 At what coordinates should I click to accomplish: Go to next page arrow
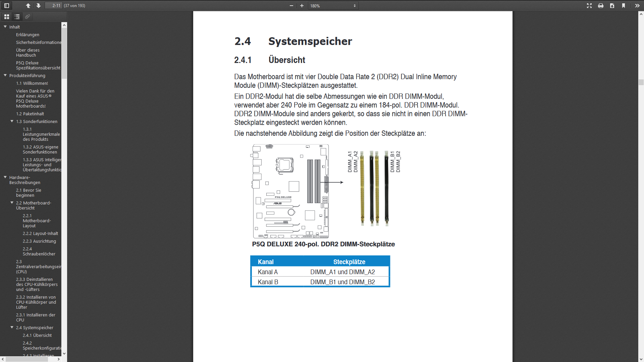click(38, 6)
